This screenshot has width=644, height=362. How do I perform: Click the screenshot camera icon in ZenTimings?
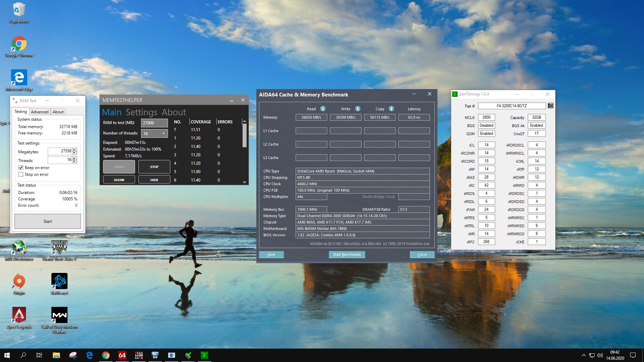(x=551, y=106)
